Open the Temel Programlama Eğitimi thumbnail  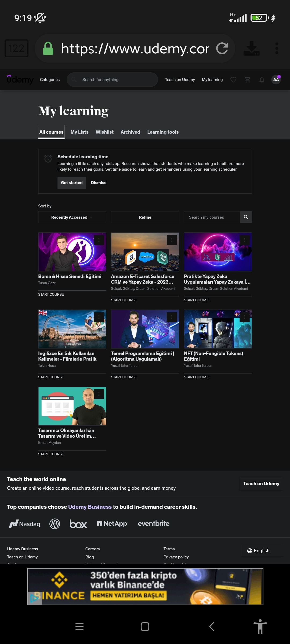point(145,329)
